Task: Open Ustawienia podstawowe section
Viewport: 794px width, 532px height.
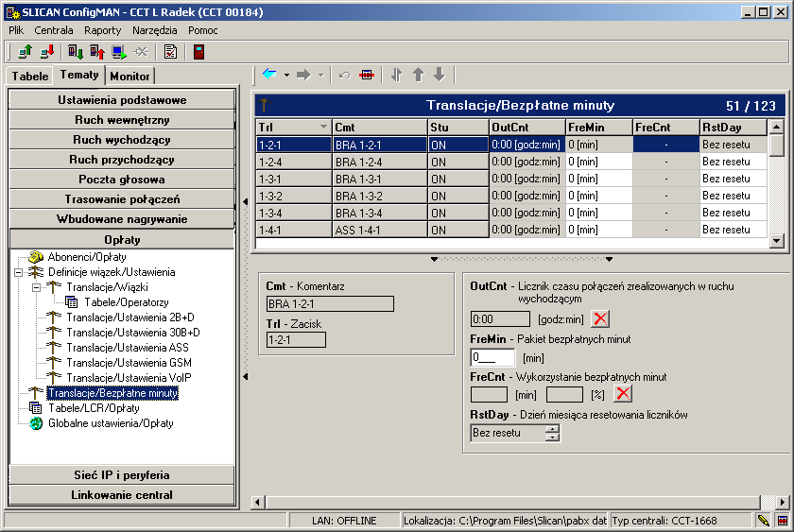Action: (x=122, y=100)
